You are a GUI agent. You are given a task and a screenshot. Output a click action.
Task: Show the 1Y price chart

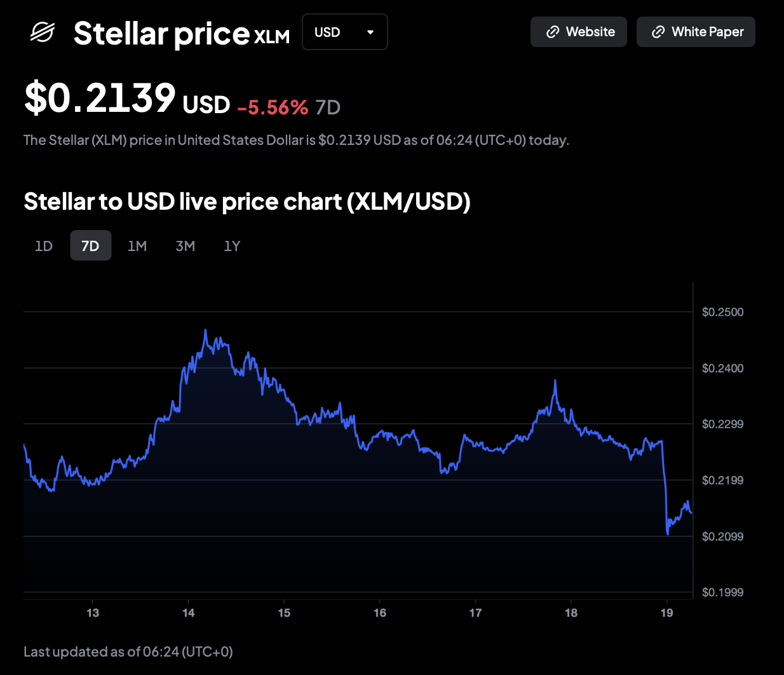[232, 246]
